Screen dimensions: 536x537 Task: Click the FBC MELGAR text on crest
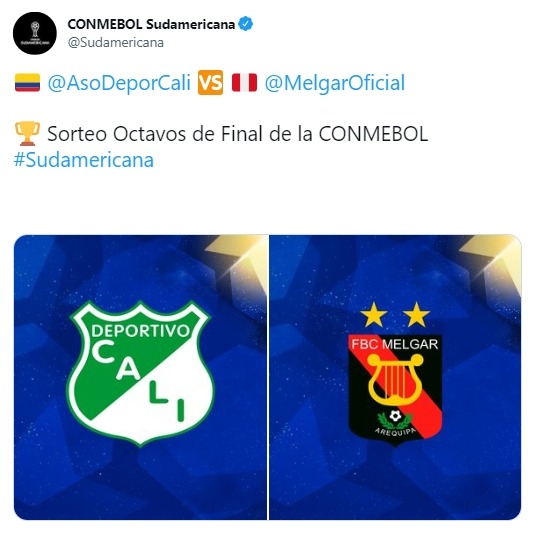395,344
